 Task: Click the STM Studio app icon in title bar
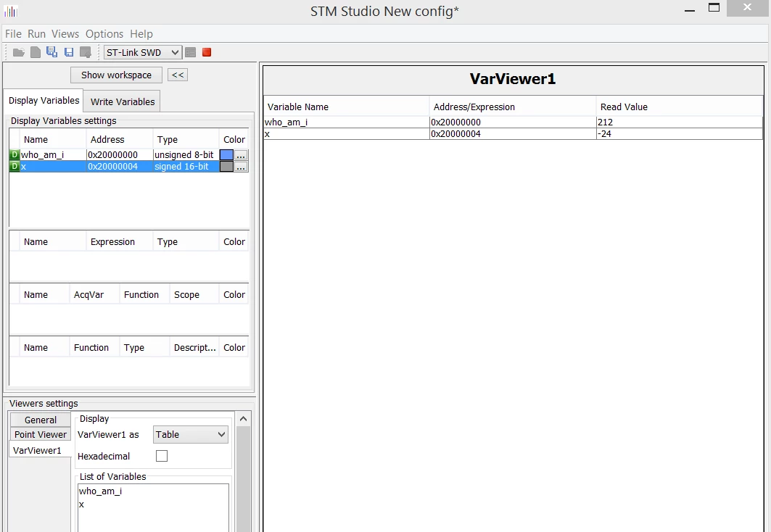[x=10, y=11]
